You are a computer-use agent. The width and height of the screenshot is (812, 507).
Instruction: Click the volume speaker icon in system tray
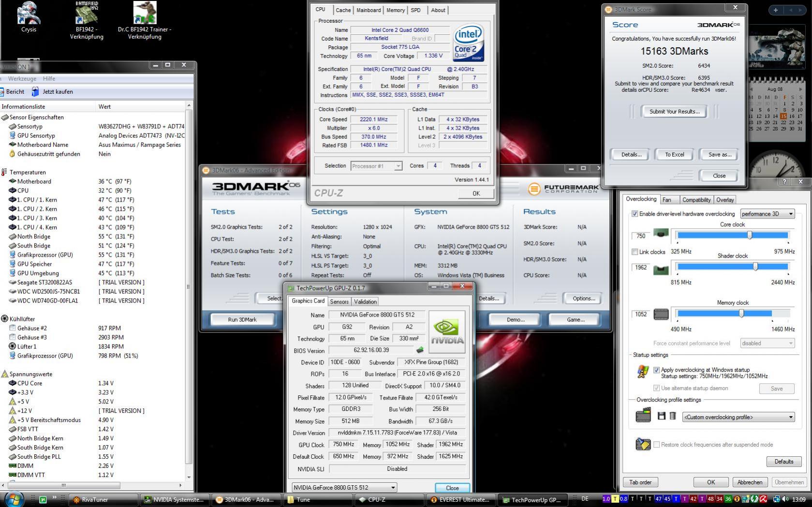click(x=786, y=499)
